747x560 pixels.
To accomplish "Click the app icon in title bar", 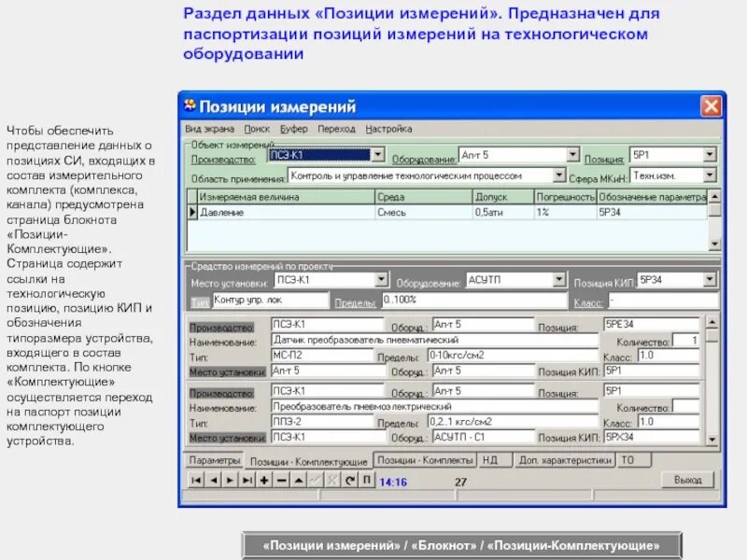I will [190, 105].
